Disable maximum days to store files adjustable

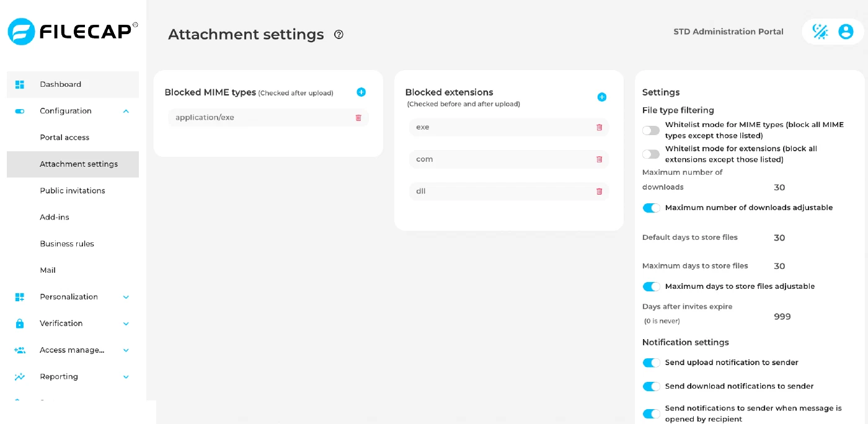651,286
